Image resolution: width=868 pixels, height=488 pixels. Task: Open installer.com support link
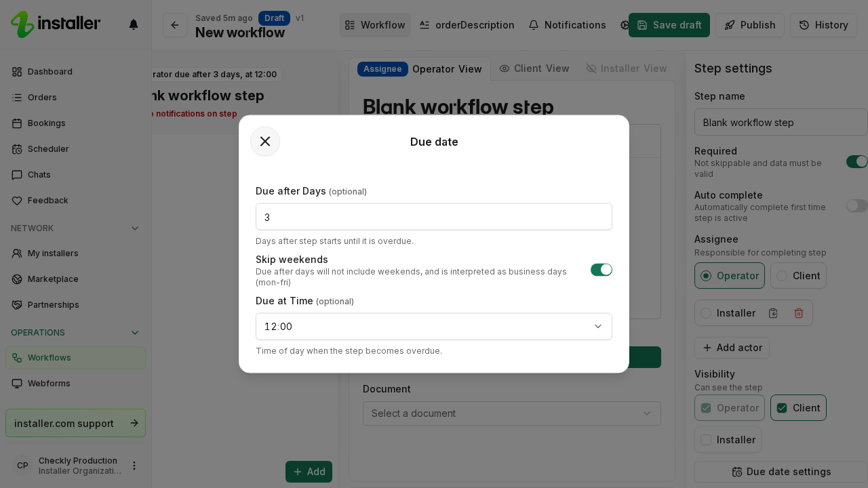click(x=75, y=423)
